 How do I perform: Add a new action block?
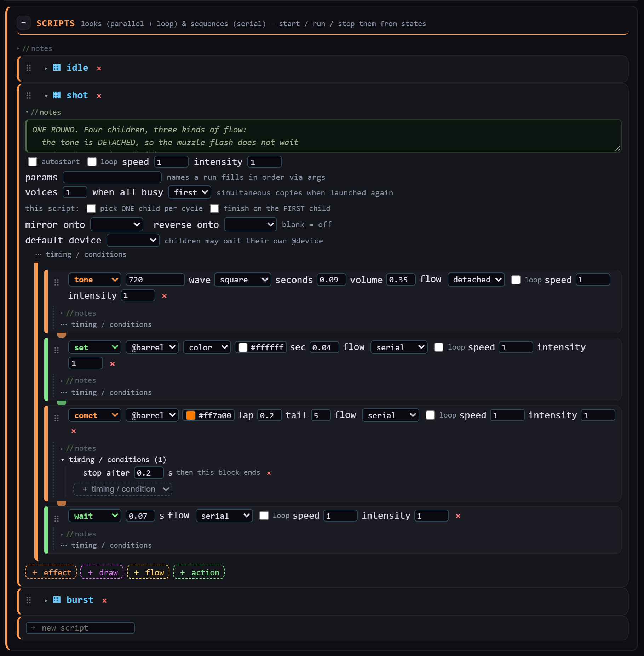pyautogui.click(x=199, y=572)
